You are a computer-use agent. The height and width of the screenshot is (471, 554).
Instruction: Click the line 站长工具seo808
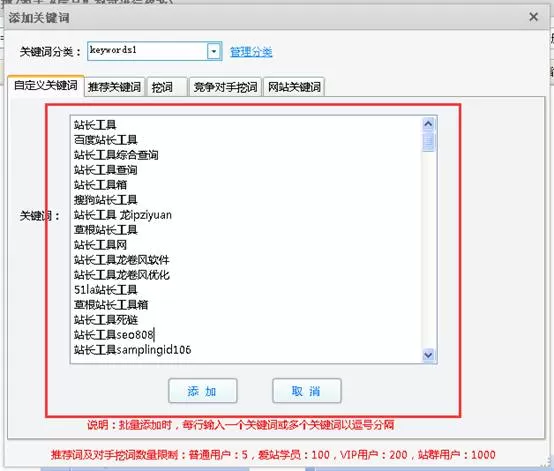click(114, 335)
